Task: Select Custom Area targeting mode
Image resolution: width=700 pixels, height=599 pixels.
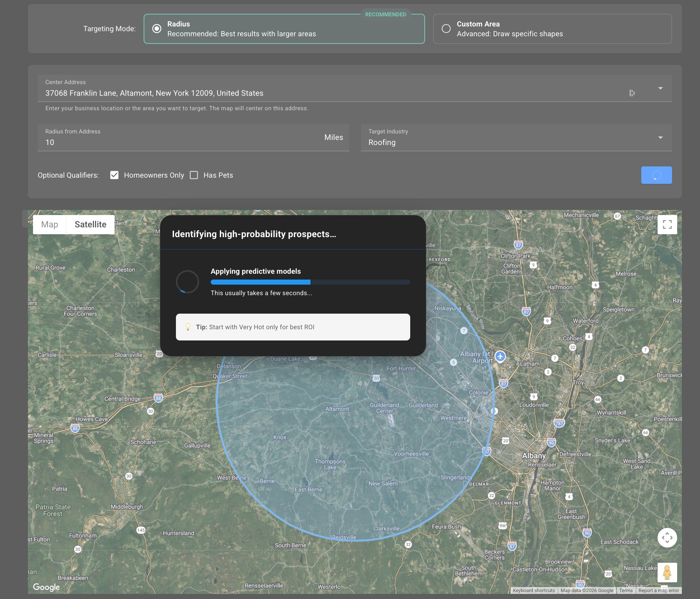Action: pyautogui.click(x=447, y=29)
